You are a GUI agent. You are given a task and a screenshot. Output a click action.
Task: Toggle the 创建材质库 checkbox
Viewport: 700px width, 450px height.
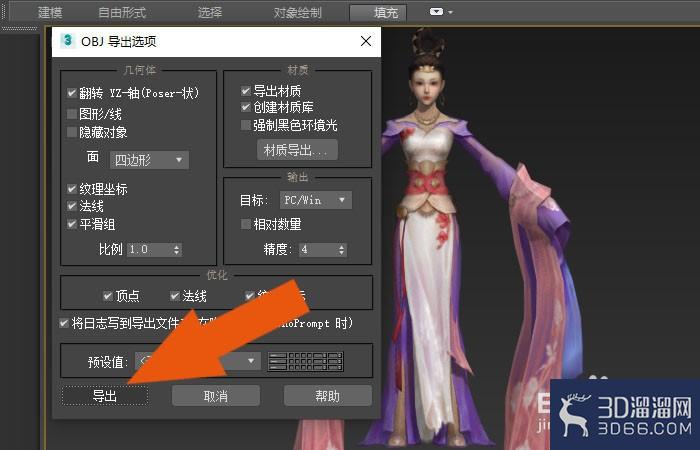click(246, 107)
